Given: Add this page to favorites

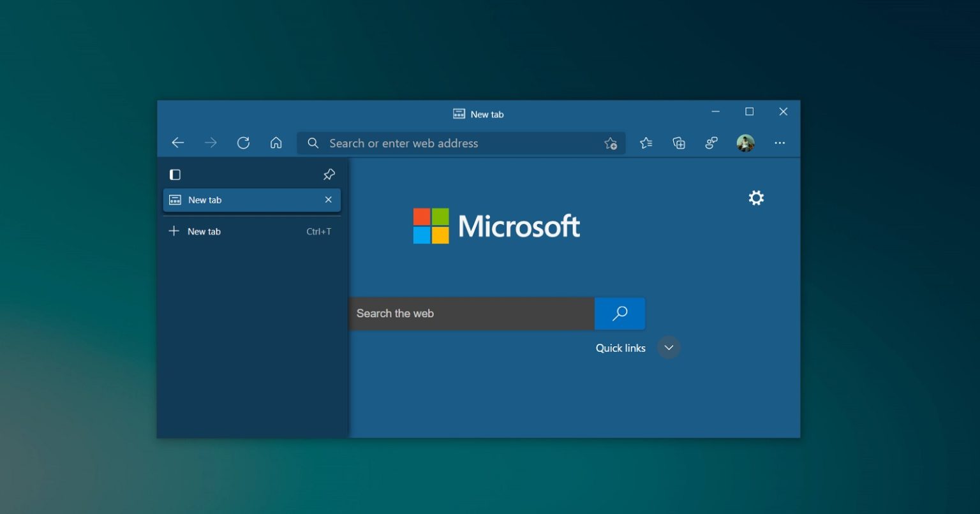Looking at the screenshot, I should (x=610, y=143).
